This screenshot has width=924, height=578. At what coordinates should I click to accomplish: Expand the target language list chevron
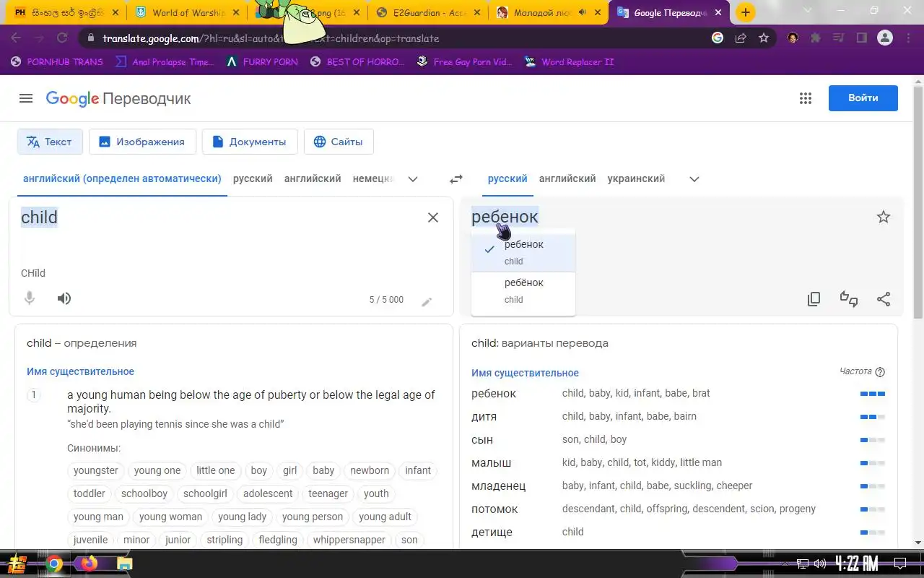[x=694, y=179]
